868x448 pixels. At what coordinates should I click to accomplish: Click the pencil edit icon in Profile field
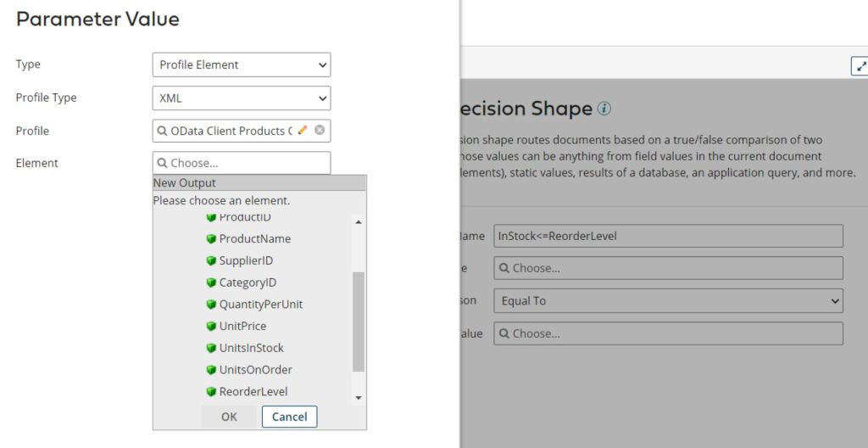point(303,131)
